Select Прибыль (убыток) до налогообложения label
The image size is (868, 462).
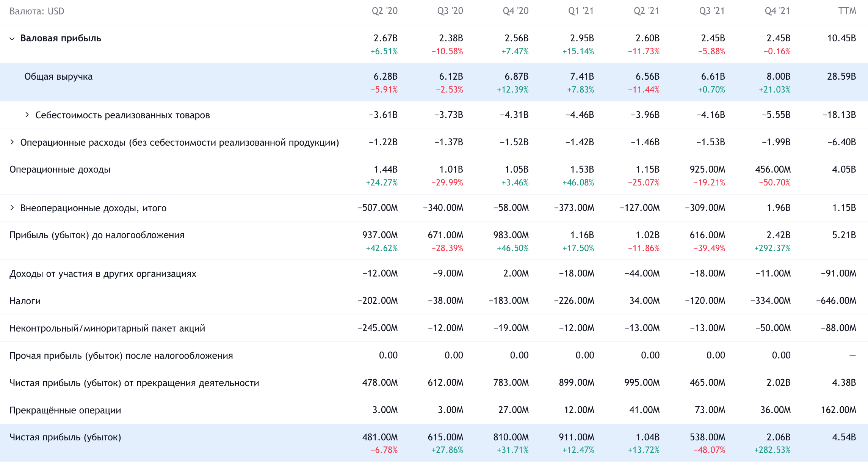(x=97, y=235)
